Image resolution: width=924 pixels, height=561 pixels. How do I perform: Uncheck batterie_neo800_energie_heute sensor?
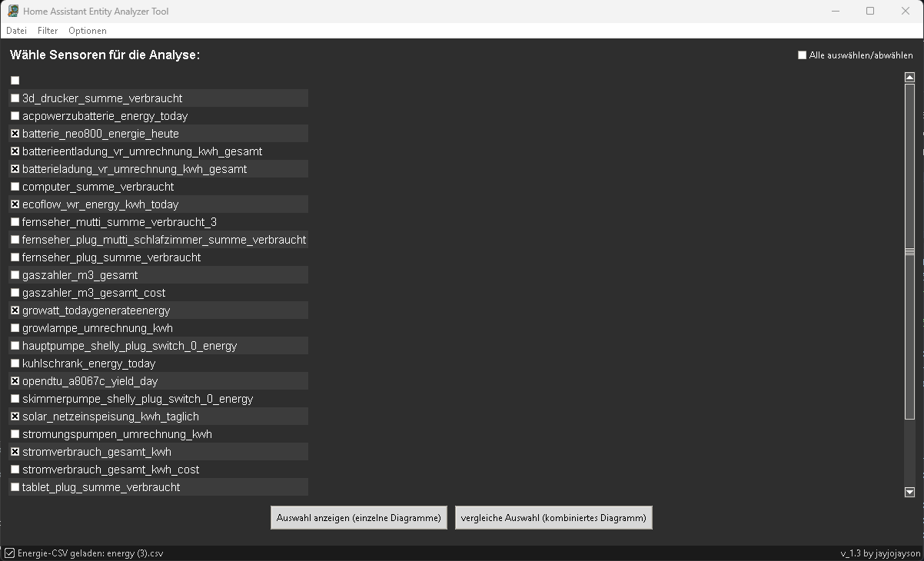pos(15,134)
